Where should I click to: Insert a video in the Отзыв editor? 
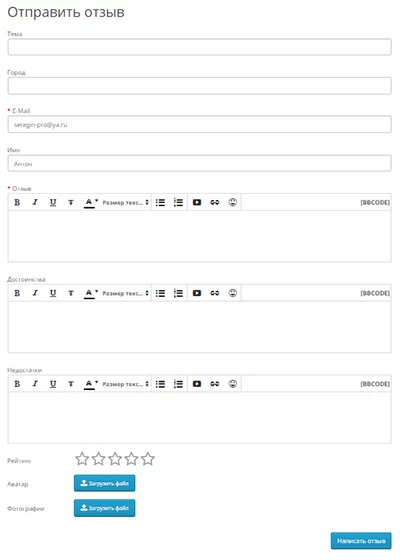tap(197, 202)
